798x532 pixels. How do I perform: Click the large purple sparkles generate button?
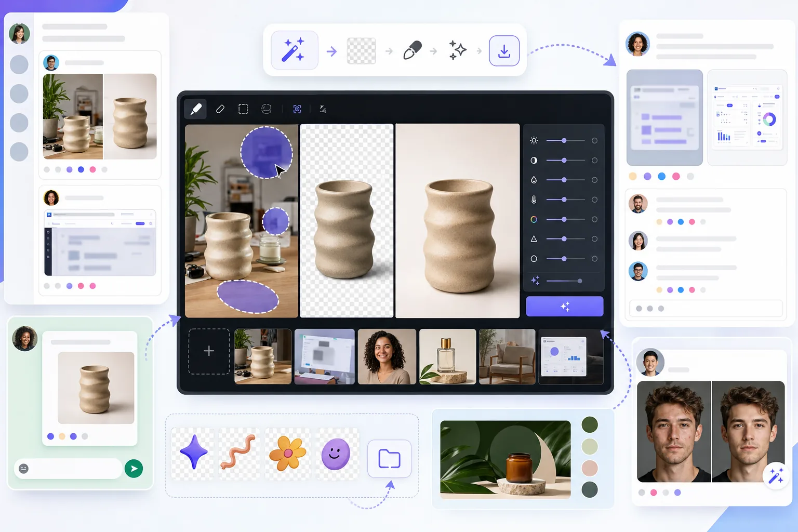coord(565,307)
